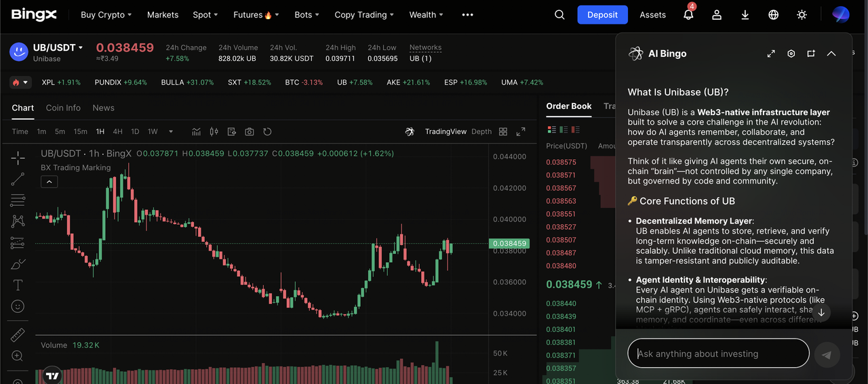868x384 pixels.
Task: Take a chart snapshot with camera icon
Action: click(x=250, y=131)
